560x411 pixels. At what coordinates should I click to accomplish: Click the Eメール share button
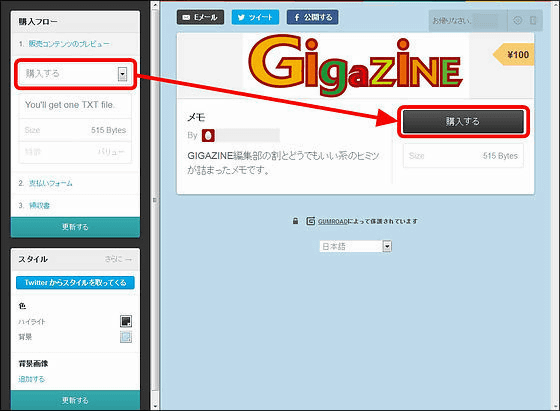coord(200,17)
